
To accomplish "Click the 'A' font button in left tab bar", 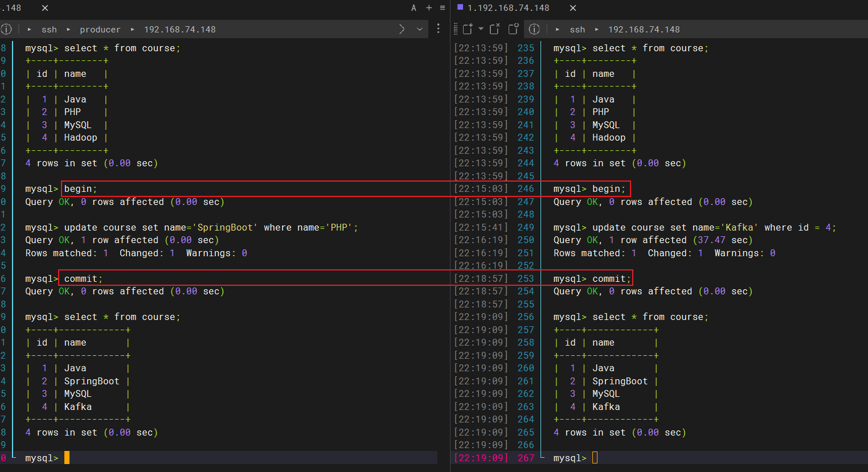I will [x=414, y=8].
